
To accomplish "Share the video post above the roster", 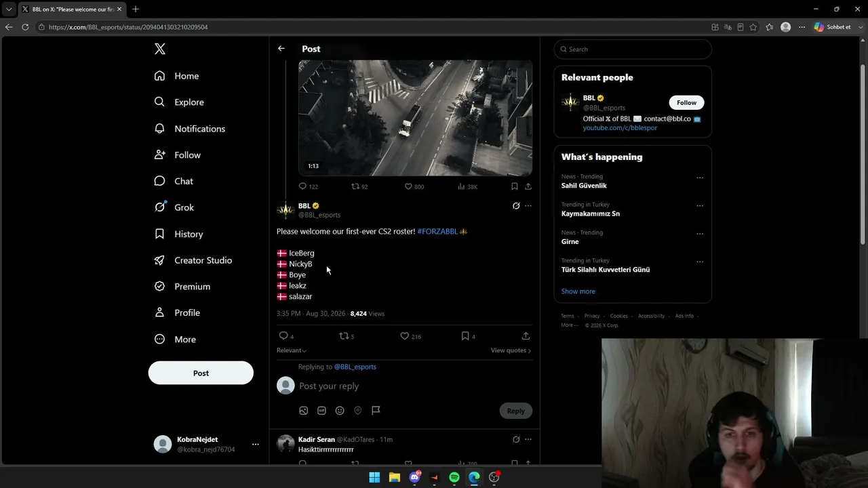I will coord(528,186).
